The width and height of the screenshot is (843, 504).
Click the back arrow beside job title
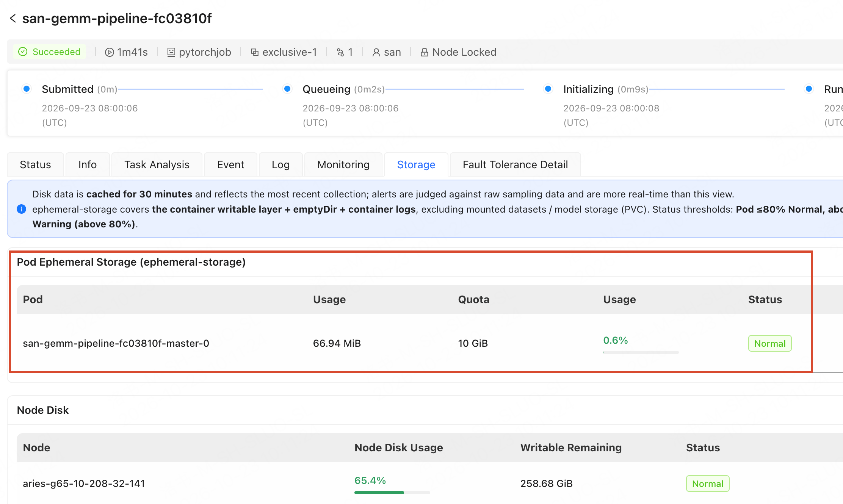pyautogui.click(x=13, y=18)
